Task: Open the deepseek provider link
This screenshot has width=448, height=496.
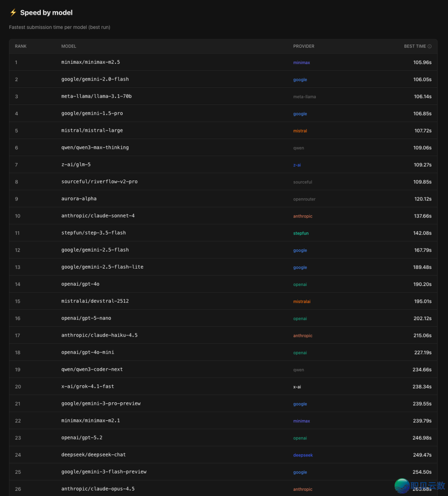Action: tap(303, 455)
